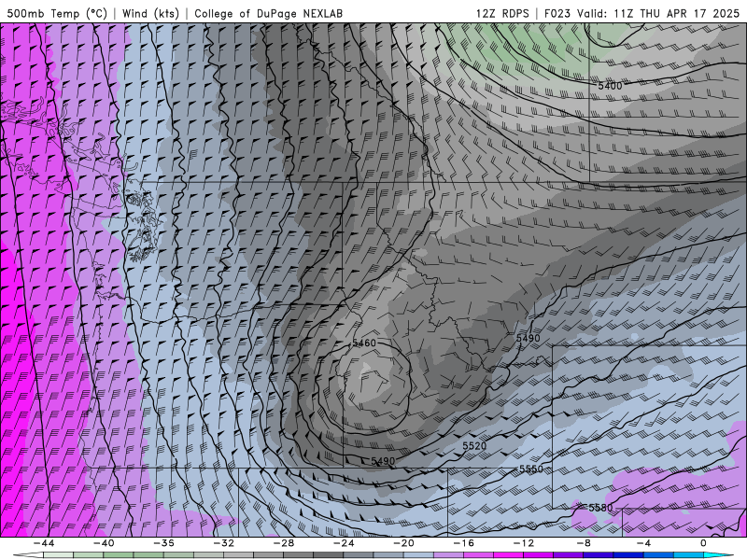
Task: Click the -20 colorbar value
Action: pyautogui.click(x=403, y=543)
